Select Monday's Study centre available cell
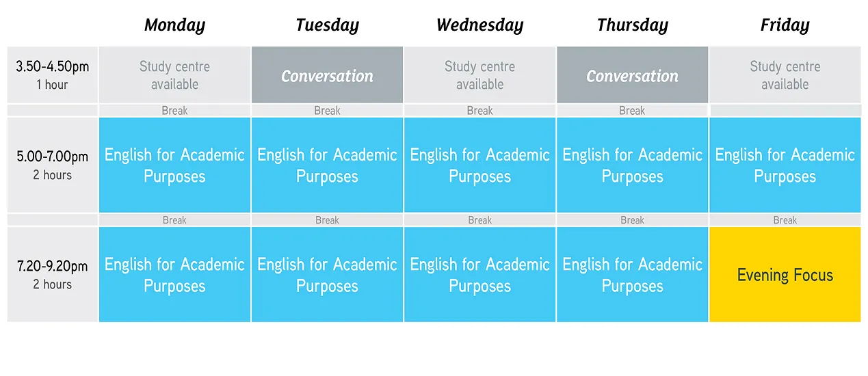Screen dimensions: 868x376 pos(174,75)
